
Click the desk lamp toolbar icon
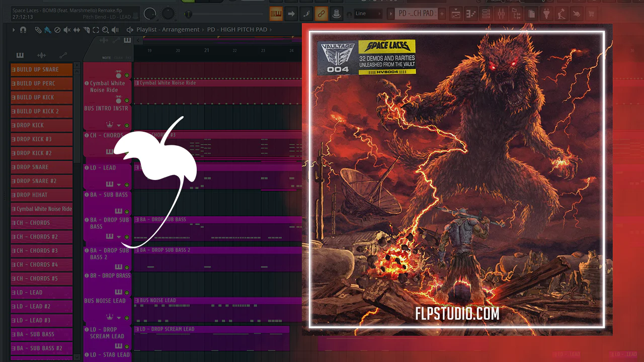point(562,14)
